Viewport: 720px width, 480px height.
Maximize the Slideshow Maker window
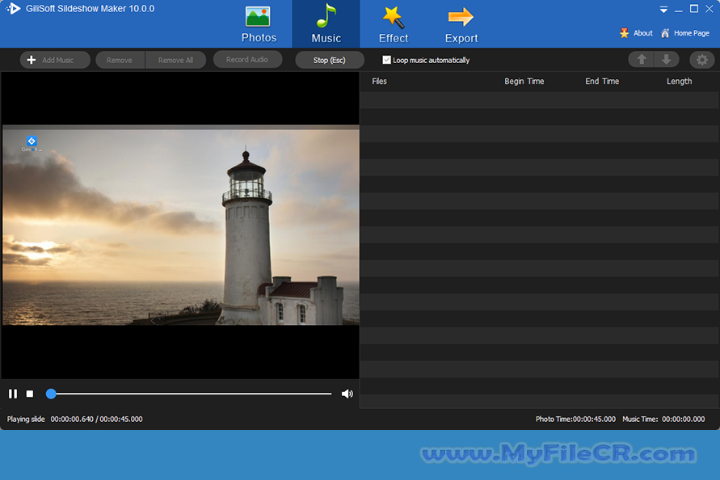click(694, 9)
